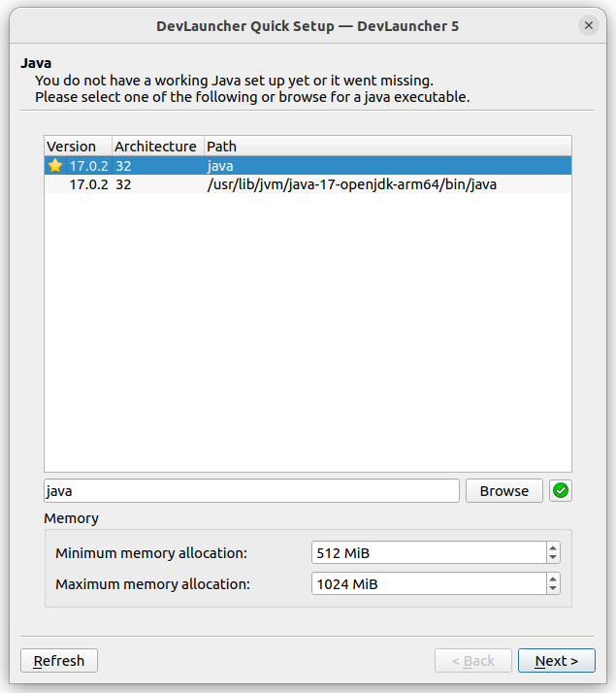Increase maximum memory allocation with up arrow
This screenshot has height=693, width=616.
(553, 578)
